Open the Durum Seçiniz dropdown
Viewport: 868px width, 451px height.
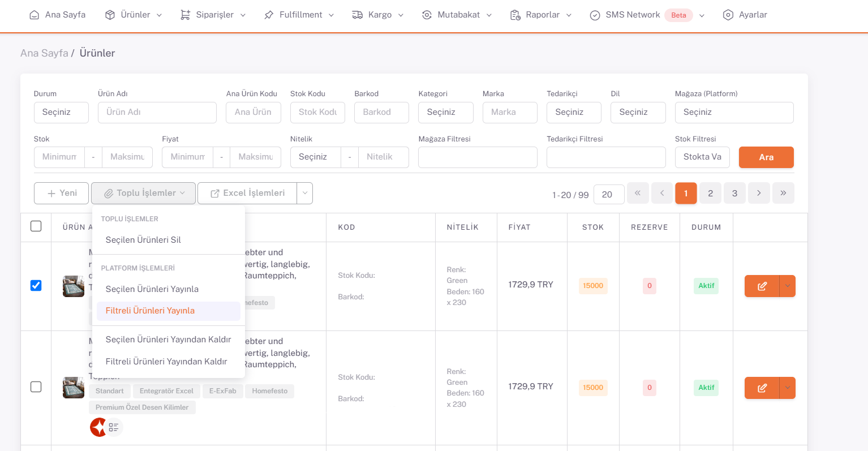pyautogui.click(x=61, y=112)
